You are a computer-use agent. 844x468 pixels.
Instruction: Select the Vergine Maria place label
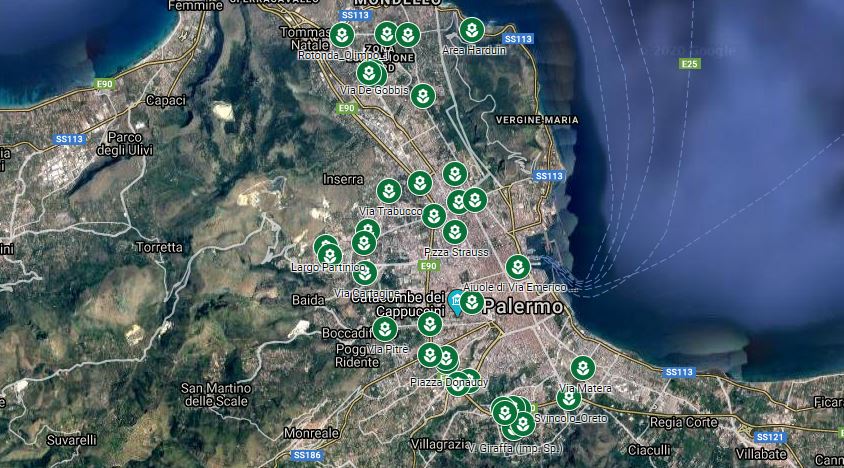tap(537, 120)
